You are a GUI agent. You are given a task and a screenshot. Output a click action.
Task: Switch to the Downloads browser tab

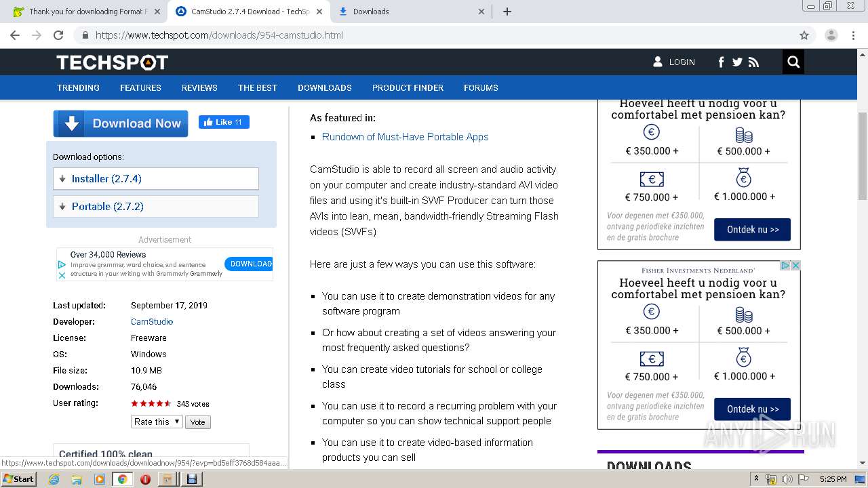point(412,12)
